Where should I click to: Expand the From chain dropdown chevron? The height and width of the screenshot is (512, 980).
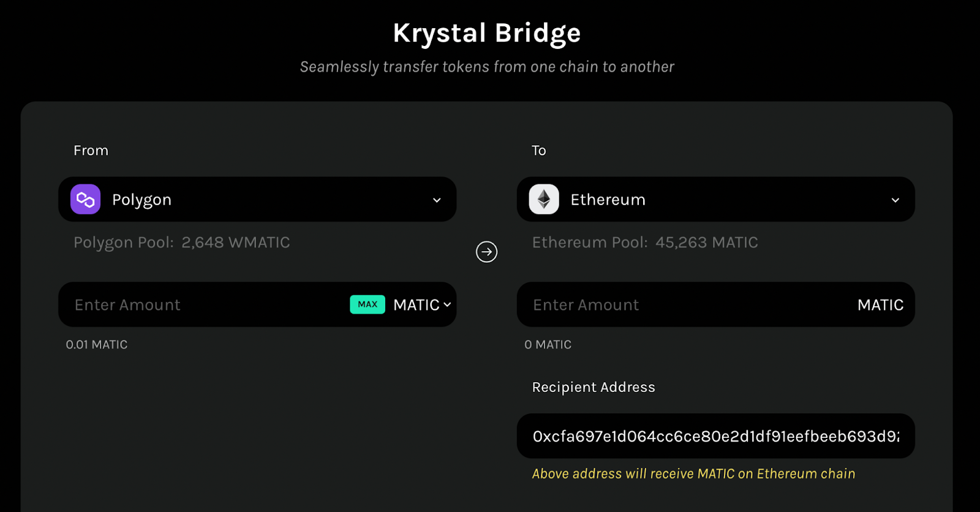[437, 200]
